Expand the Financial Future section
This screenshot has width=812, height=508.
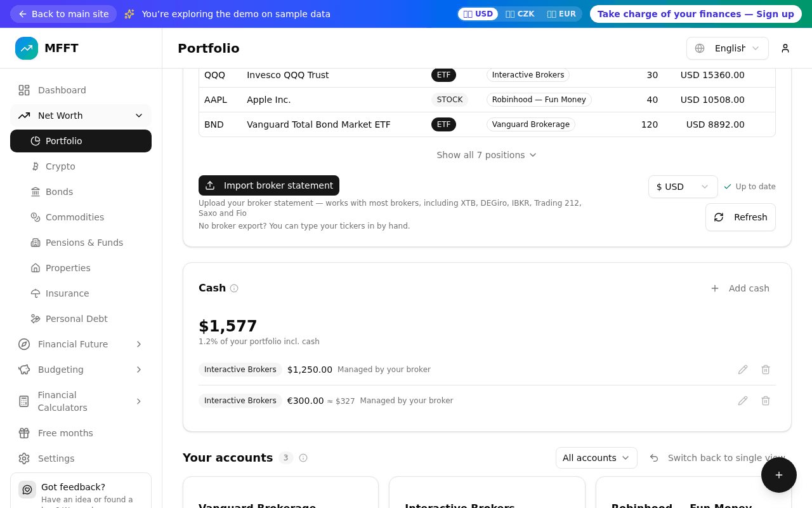coord(81,344)
